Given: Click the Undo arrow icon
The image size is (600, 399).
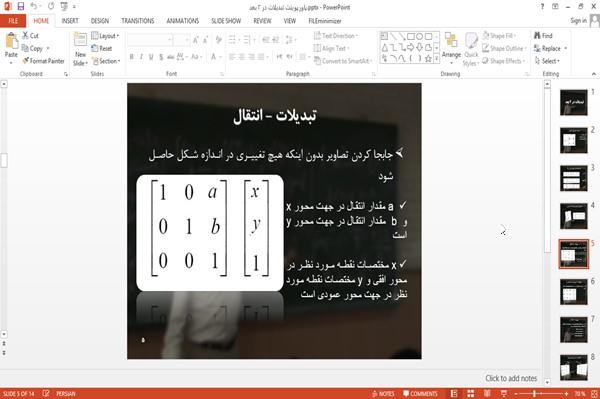Looking at the screenshot, I should [34, 7].
